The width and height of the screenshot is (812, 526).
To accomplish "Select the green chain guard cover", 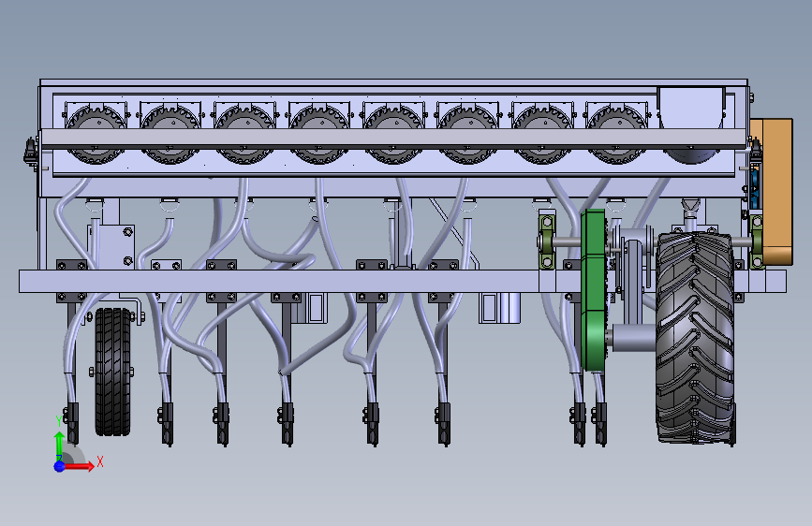I will [594, 290].
